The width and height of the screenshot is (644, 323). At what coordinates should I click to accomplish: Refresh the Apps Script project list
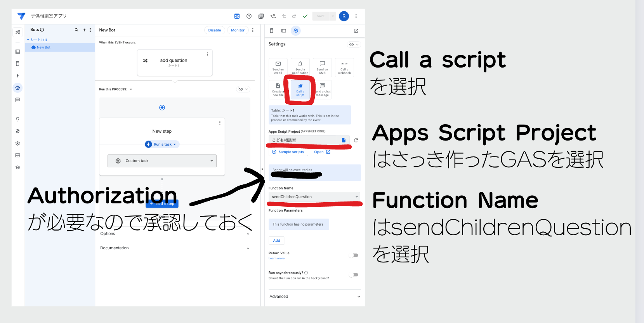pos(356,140)
